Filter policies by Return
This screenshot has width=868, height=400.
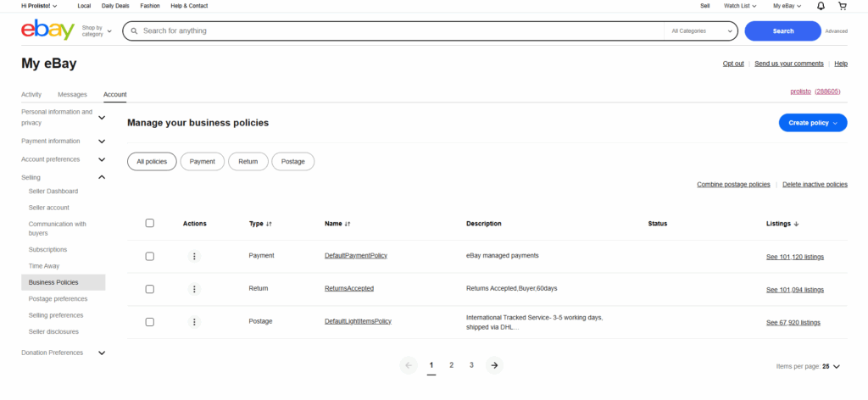248,162
